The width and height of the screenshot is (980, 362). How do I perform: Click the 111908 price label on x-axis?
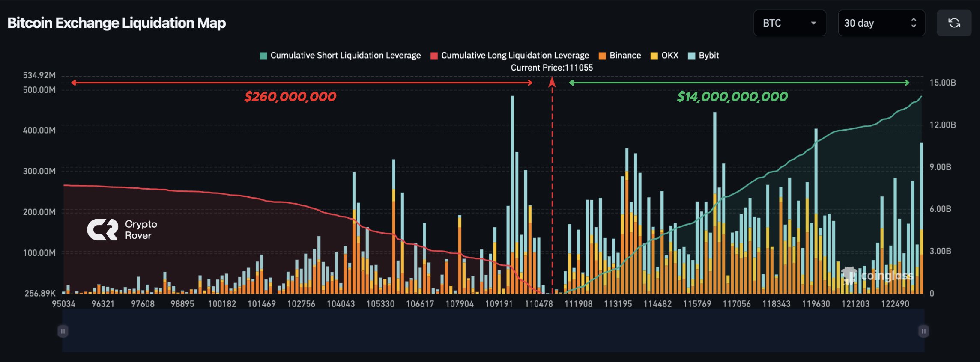tap(578, 304)
